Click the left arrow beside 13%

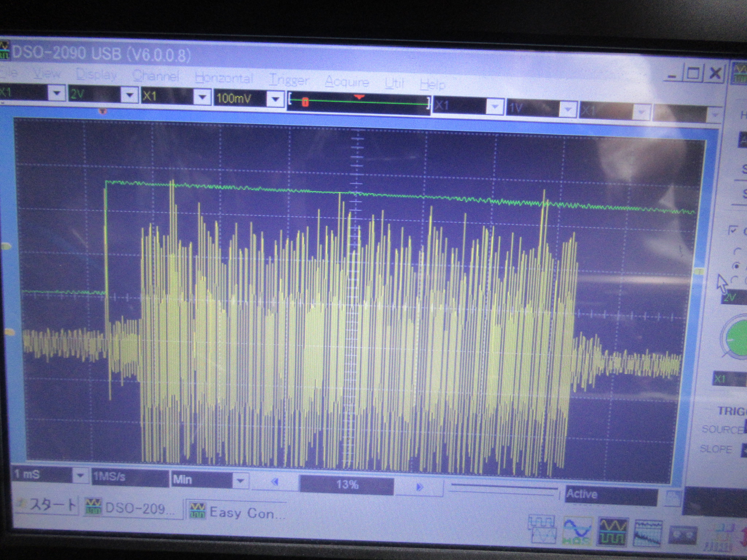tap(275, 482)
